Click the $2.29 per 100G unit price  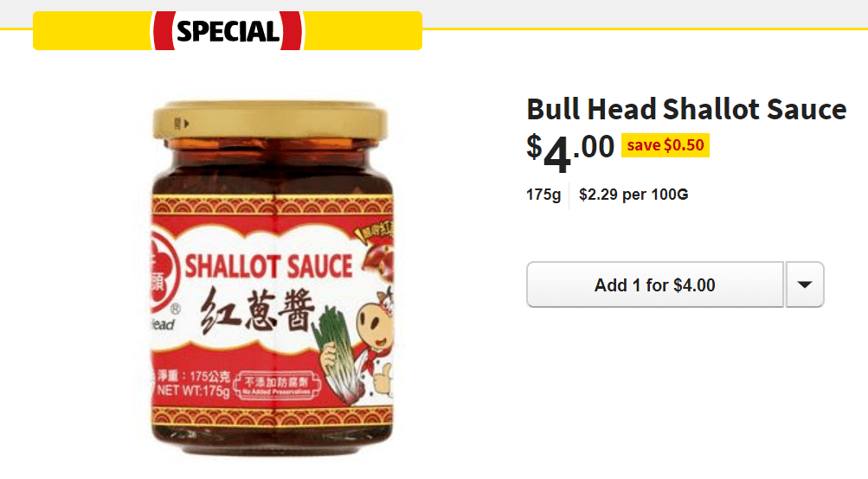click(x=633, y=195)
